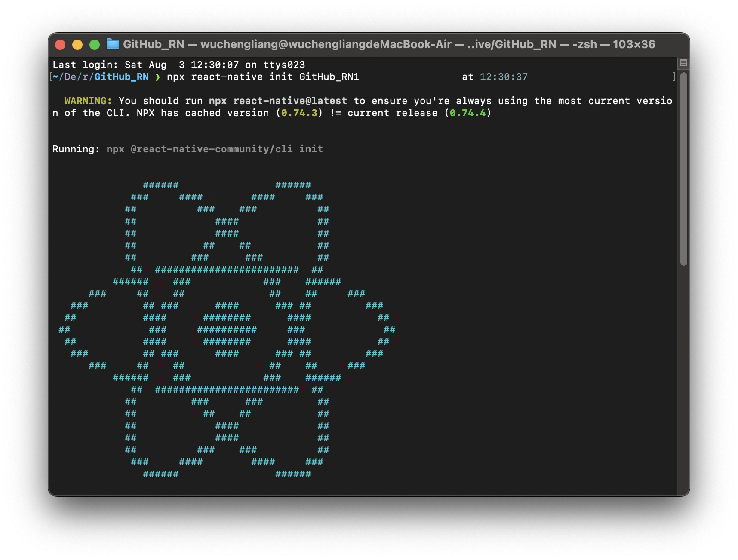Close the terminal window with red button
The width and height of the screenshot is (738, 560).
pos(61,45)
